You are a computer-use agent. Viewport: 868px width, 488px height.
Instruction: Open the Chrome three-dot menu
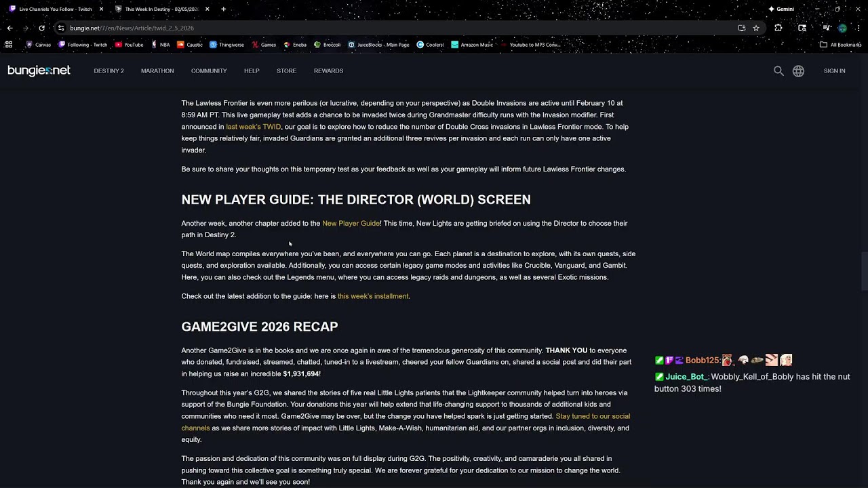coord(859,28)
